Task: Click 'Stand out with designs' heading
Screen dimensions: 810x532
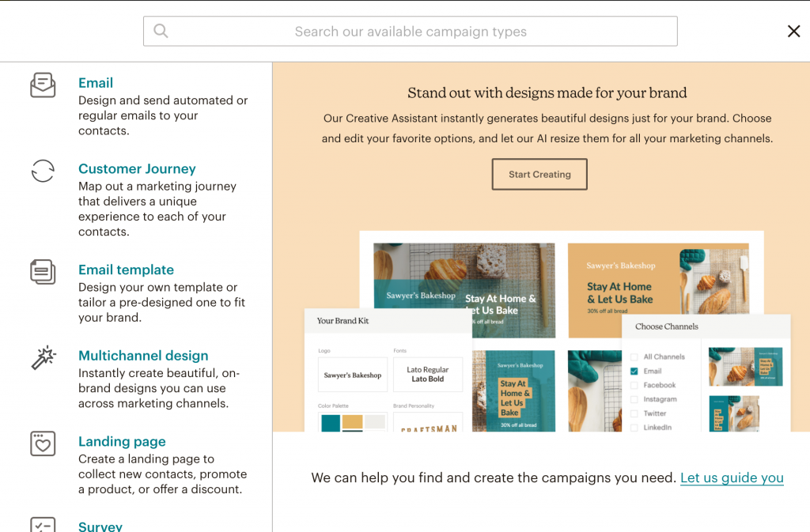Action: [x=547, y=92]
